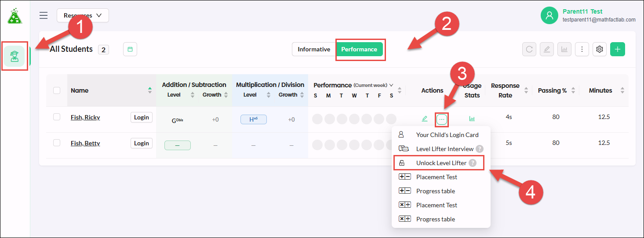
Task: Open the calendar icon beside All Students
Action: click(x=130, y=49)
